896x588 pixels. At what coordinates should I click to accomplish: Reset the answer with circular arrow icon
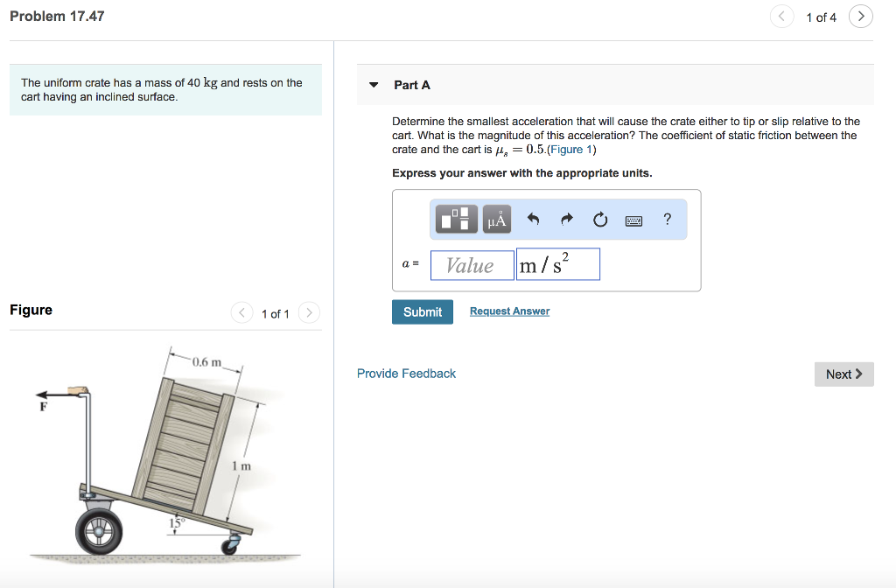click(x=600, y=219)
